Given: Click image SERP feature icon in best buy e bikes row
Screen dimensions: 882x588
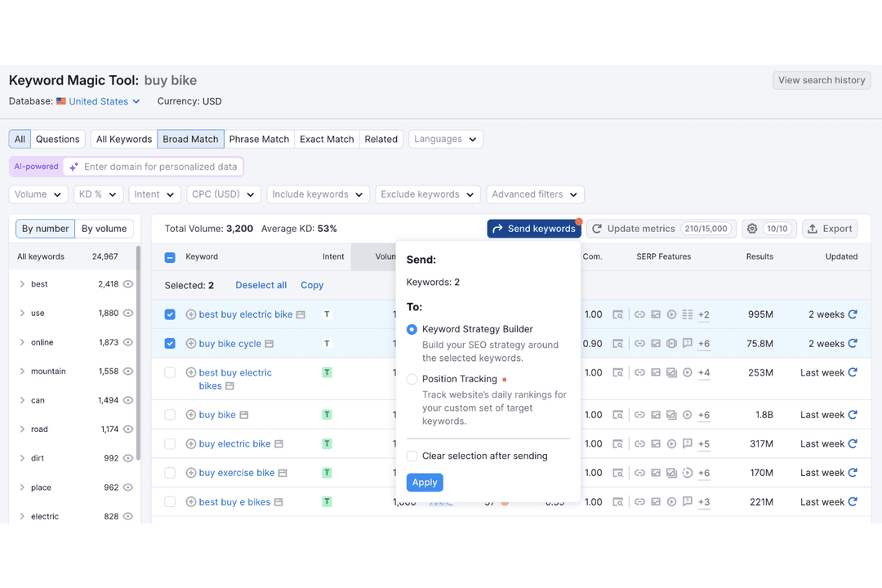Looking at the screenshot, I should (x=655, y=502).
